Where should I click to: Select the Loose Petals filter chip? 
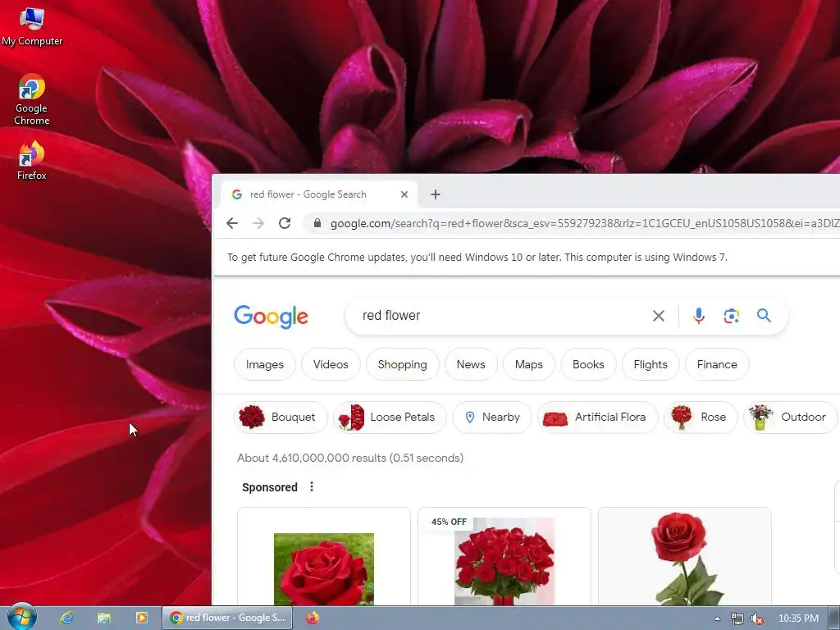pos(390,417)
